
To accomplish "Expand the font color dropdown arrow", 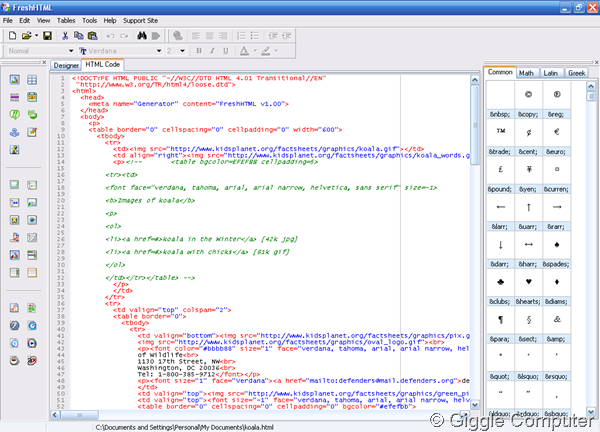I will pos(255,51).
